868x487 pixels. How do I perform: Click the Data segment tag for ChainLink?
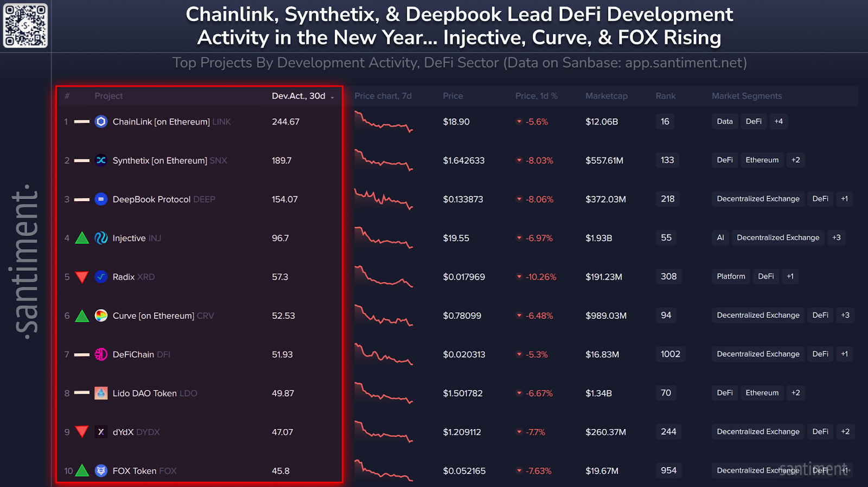(x=725, y=121)
